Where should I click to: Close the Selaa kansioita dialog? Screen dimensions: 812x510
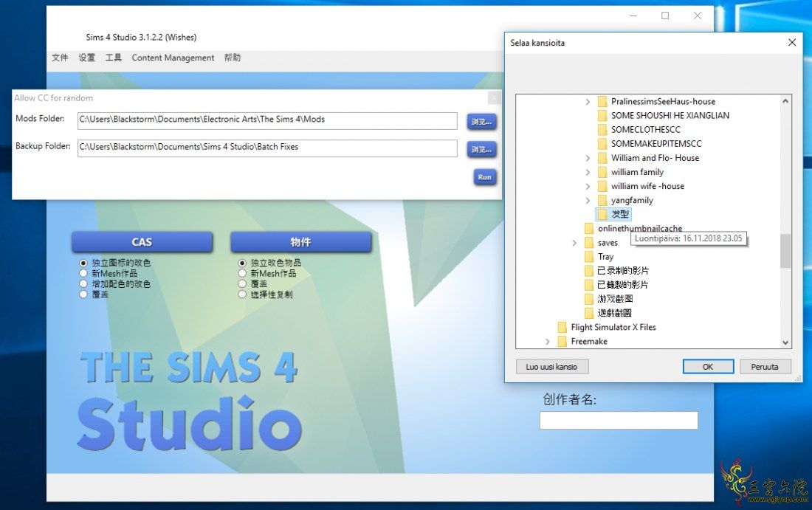click(x=792, y=43)
